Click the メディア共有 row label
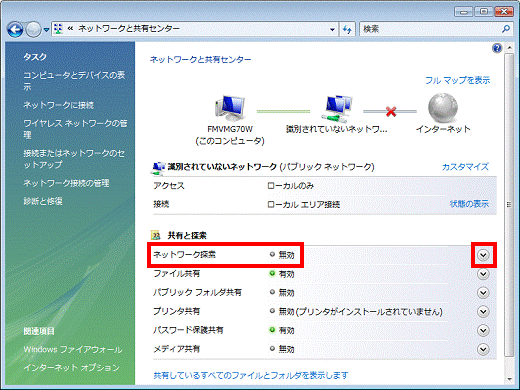The width and height of the screenshot is (520, 390). [177, 349]
